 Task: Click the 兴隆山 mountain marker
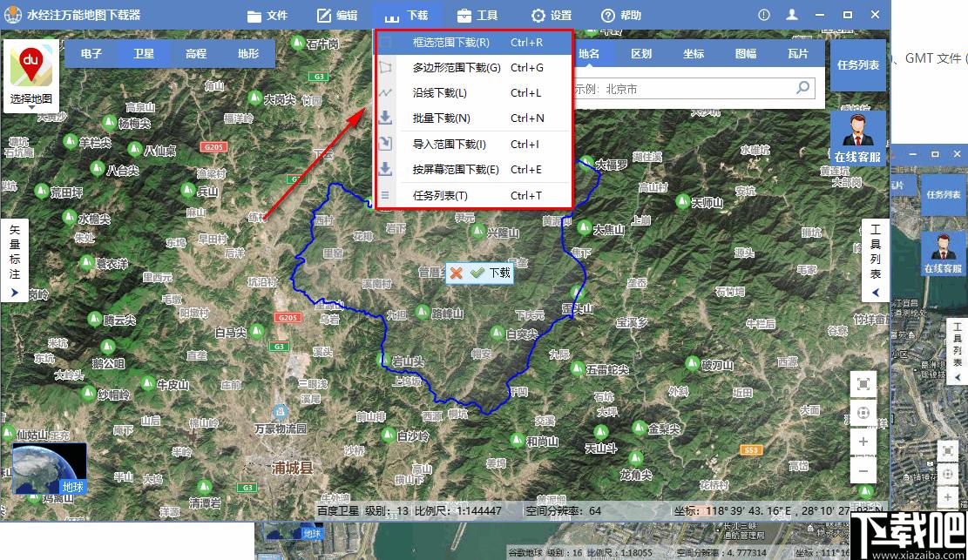point(477,233)
